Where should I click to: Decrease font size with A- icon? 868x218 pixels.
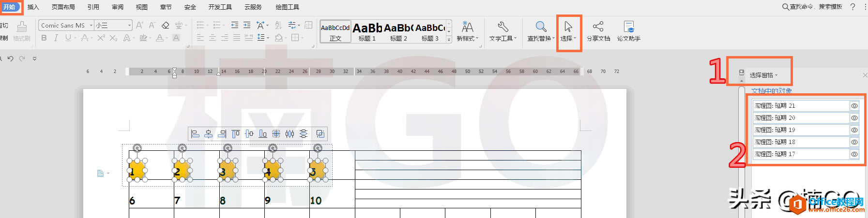point(152,25)
